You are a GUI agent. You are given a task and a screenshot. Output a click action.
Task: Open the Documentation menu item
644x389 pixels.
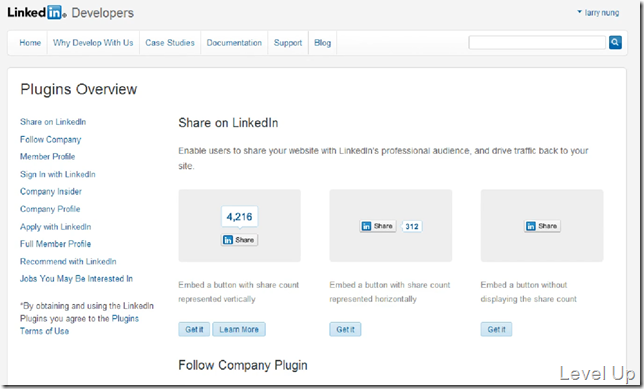click(x=234, y=43)
